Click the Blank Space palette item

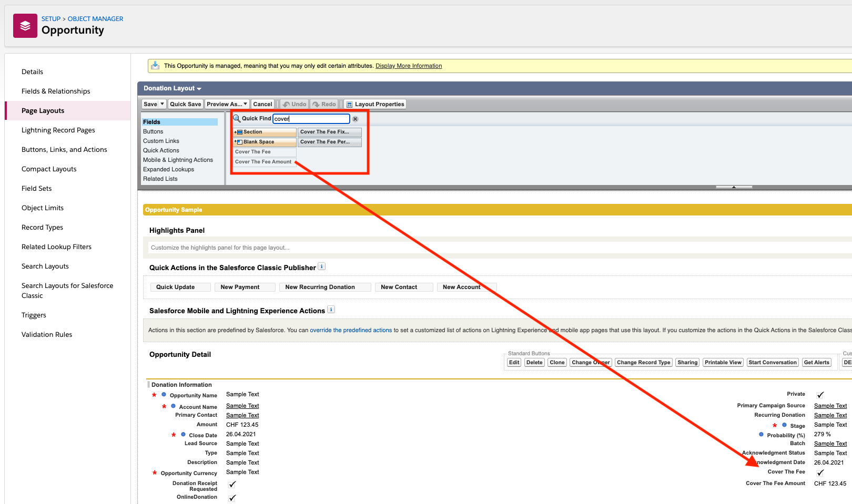[x=265, y=142]
